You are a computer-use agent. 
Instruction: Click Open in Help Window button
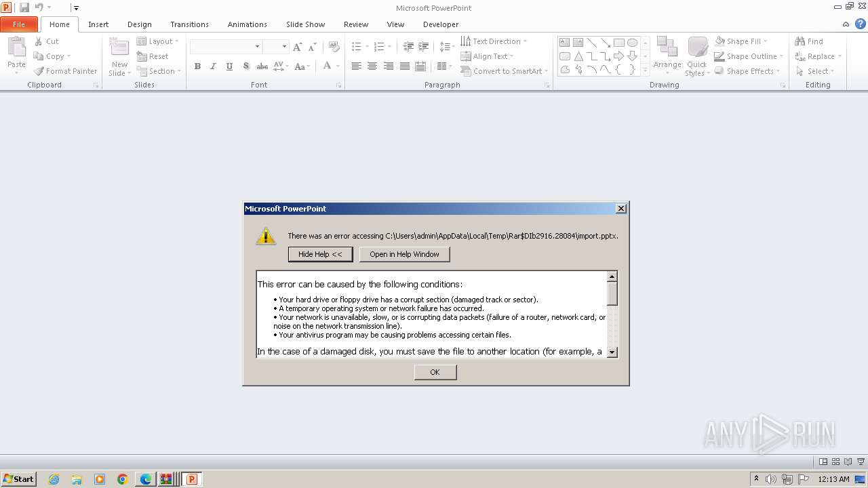pyautogui.click(x=404, y=254)
